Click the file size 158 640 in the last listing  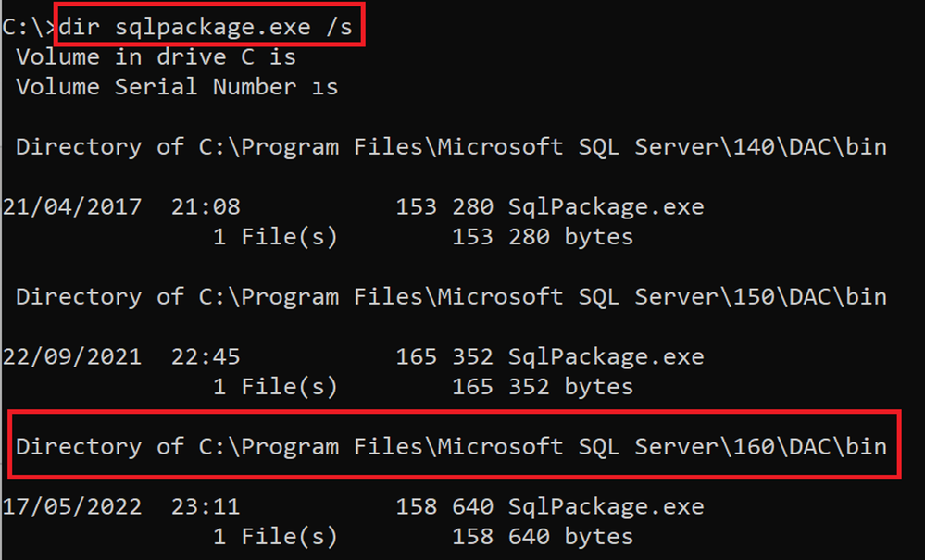444,507
